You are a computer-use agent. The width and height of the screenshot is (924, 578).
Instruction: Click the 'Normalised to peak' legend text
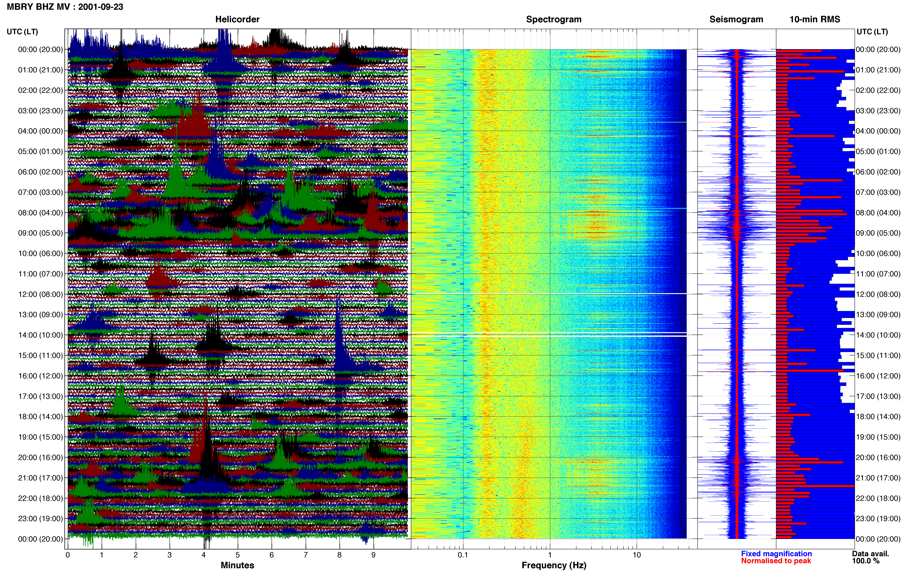[x=776, y=561]
